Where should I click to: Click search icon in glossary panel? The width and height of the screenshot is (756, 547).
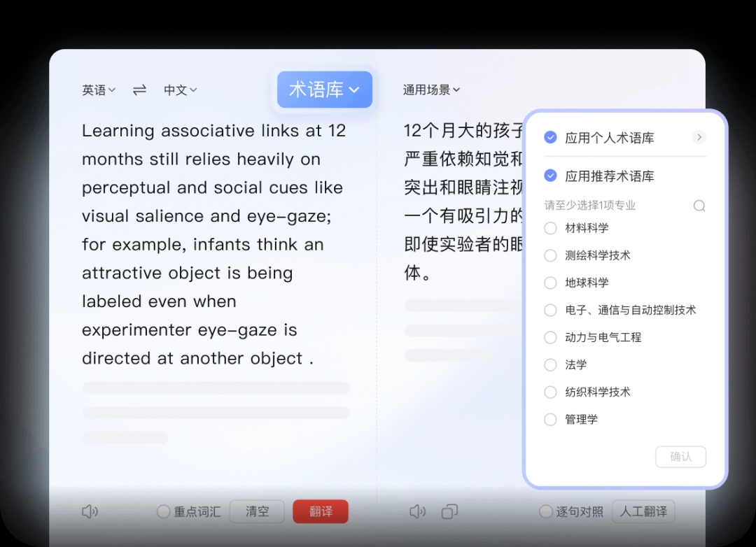pyautogui.click(x=699, y=206)
